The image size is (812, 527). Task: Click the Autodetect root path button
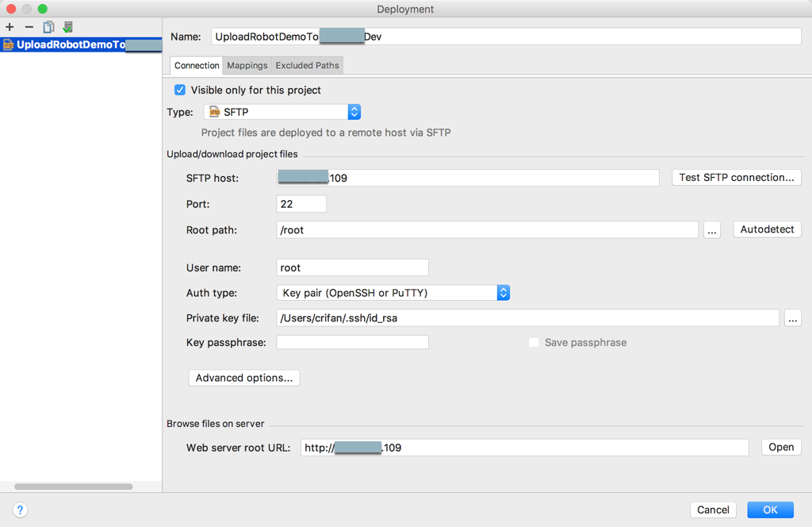[767, 229]
